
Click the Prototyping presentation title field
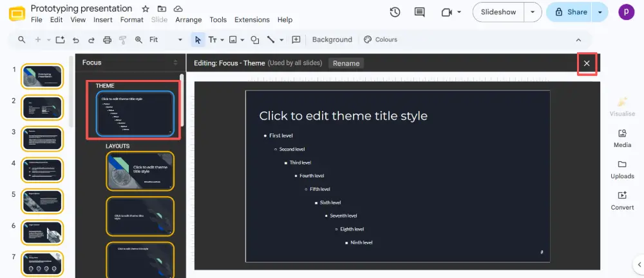(x=81, y=8)
